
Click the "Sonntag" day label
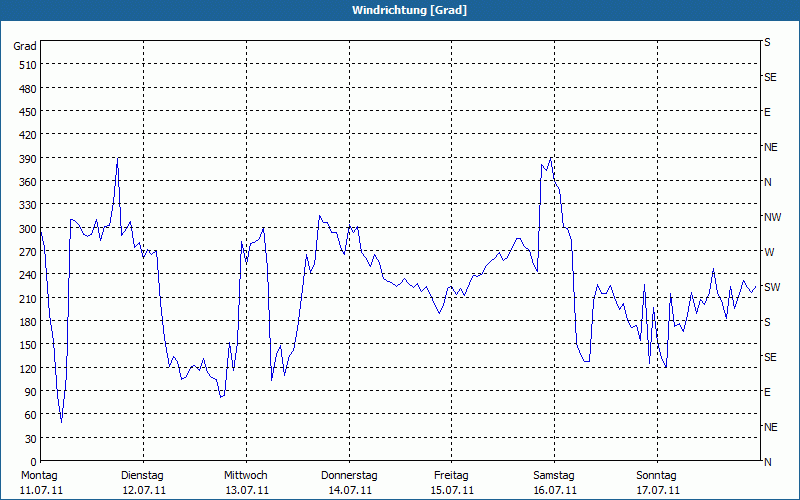coord(656,476)
